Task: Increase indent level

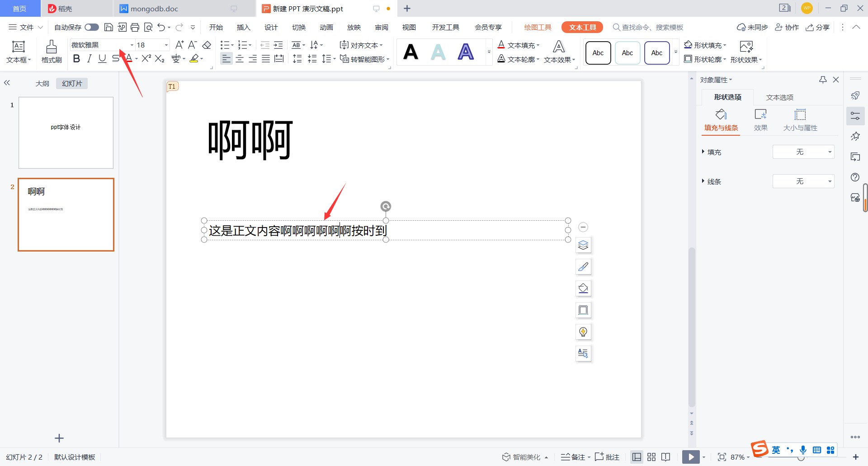Action: [x=278, y=45]
